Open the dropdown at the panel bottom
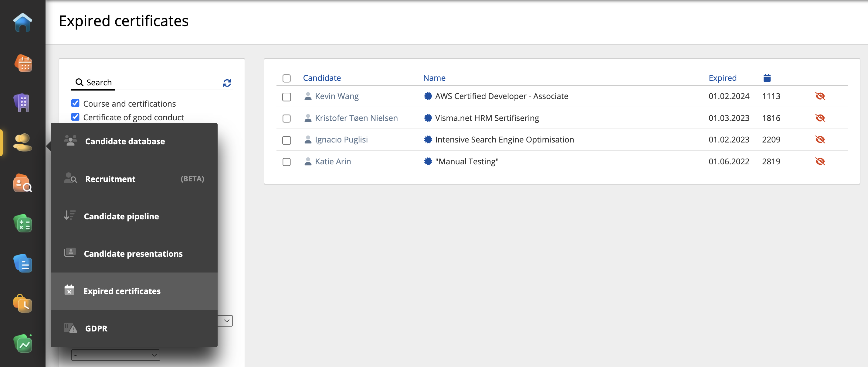The image size is (868, 367). click(x=115, y=355)
